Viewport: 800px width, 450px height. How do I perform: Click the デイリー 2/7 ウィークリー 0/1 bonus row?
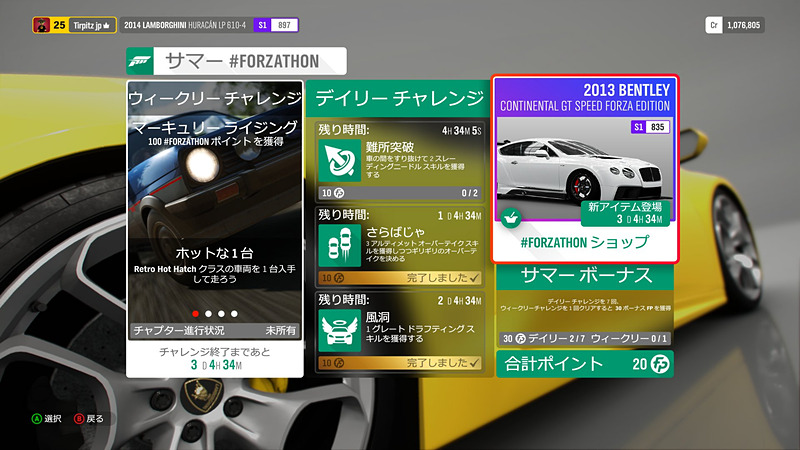(585, 338)
